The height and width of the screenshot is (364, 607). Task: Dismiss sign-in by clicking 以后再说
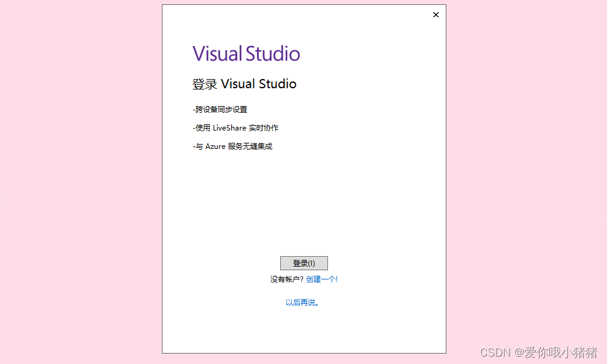(x=303, y=302)
